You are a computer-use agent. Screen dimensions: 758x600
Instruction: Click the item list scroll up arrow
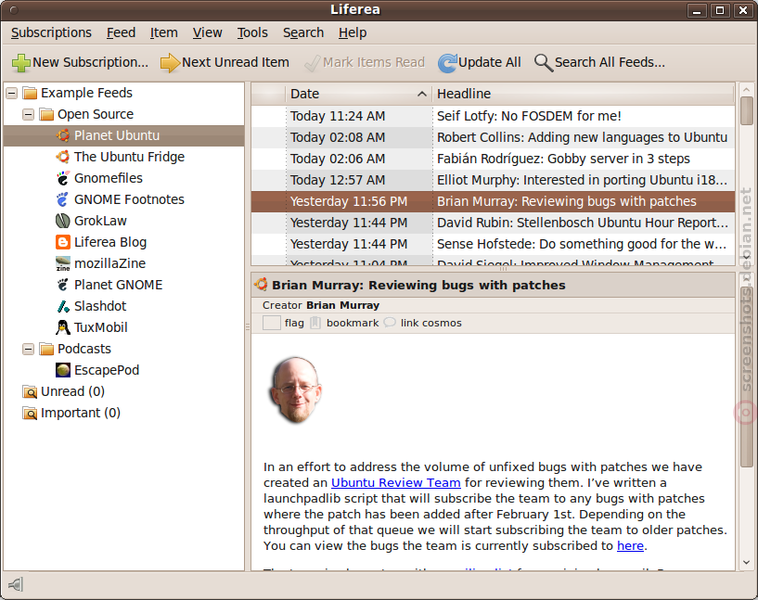(746, 89)
